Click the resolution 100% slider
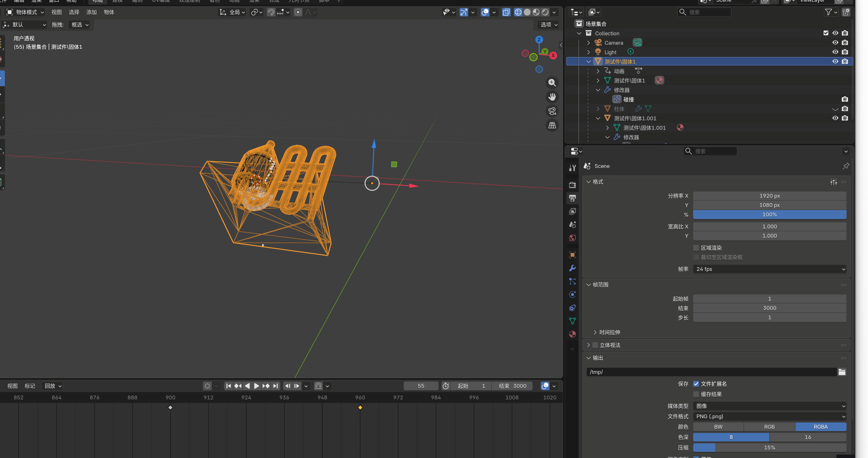This screenshot has height=458, width=868. (x=770, y=215)
